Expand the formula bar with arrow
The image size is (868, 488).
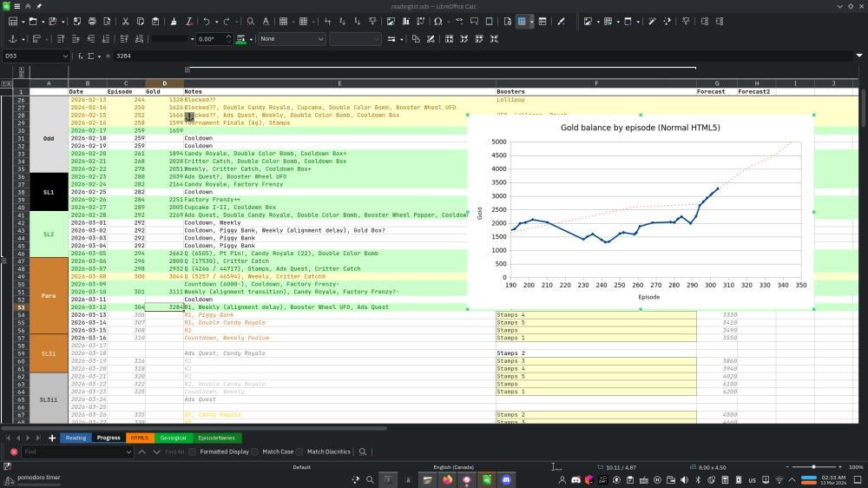click(859, 56)
